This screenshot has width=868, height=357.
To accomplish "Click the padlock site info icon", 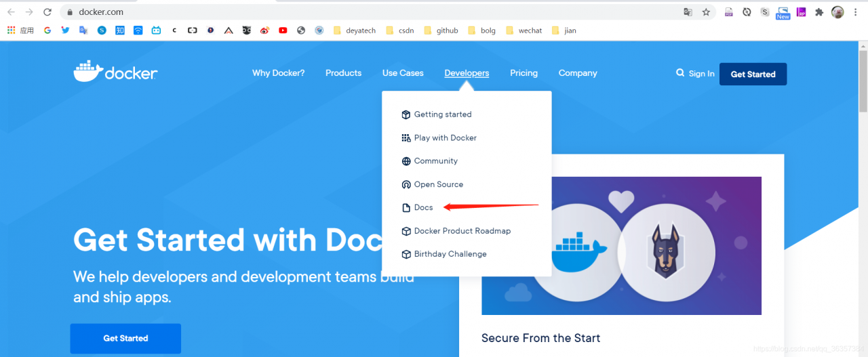I will click(x=69, y=12).
